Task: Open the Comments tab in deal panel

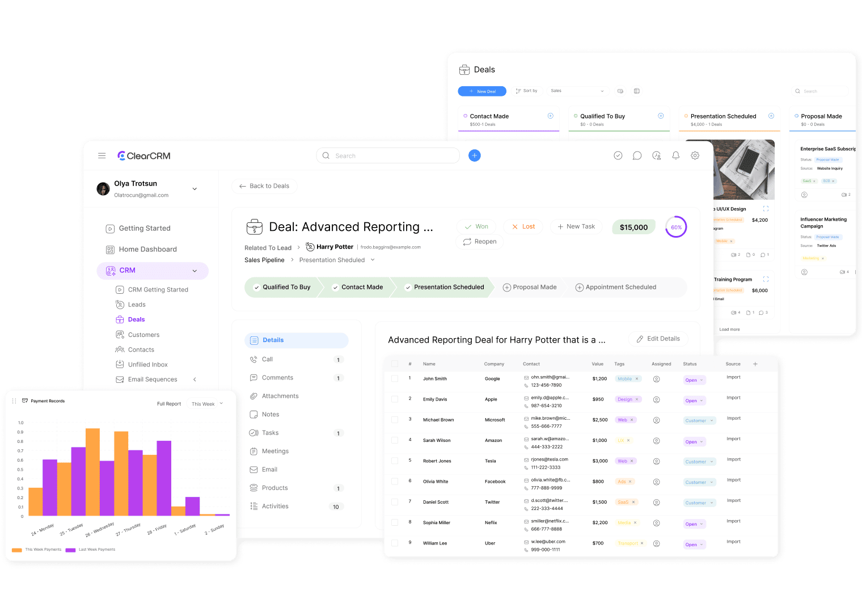Action: pos(277,378)
